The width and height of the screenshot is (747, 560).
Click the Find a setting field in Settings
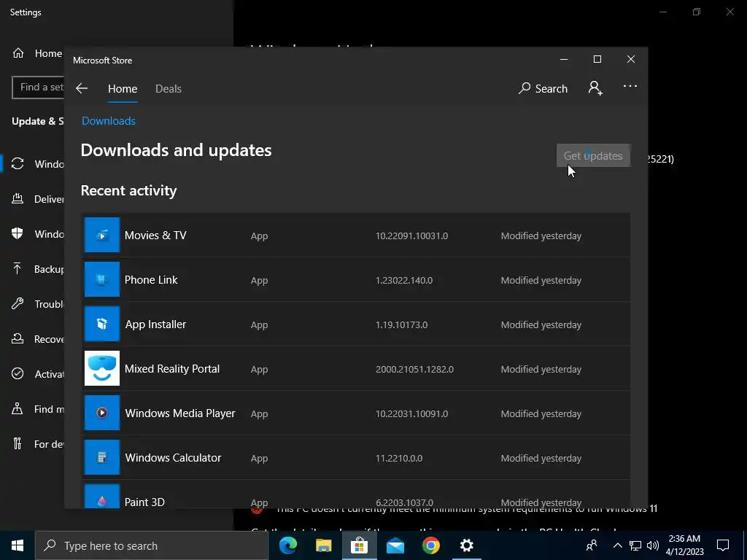(38, 87)
